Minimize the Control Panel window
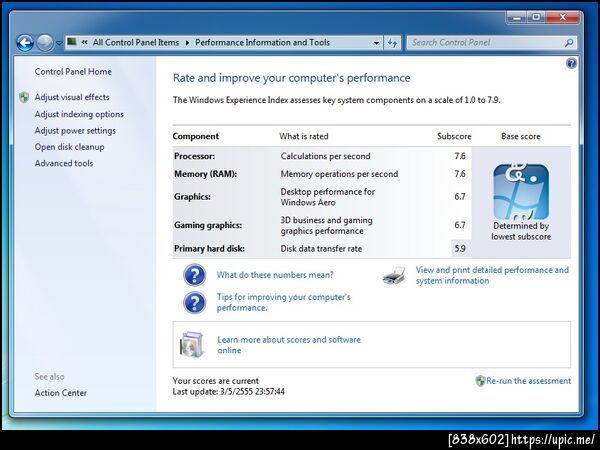Viewport: 600px width, 450px height. pyautogui.click(x=517, y=17)
